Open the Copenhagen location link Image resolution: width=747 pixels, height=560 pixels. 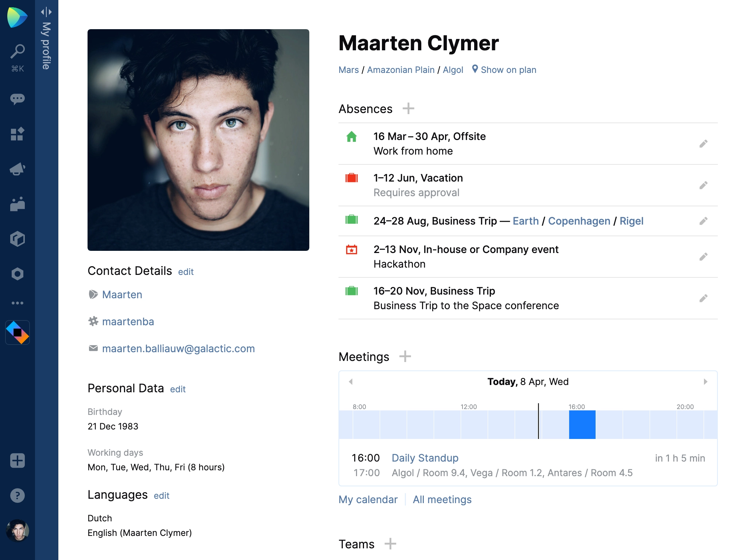click(579, 221)
